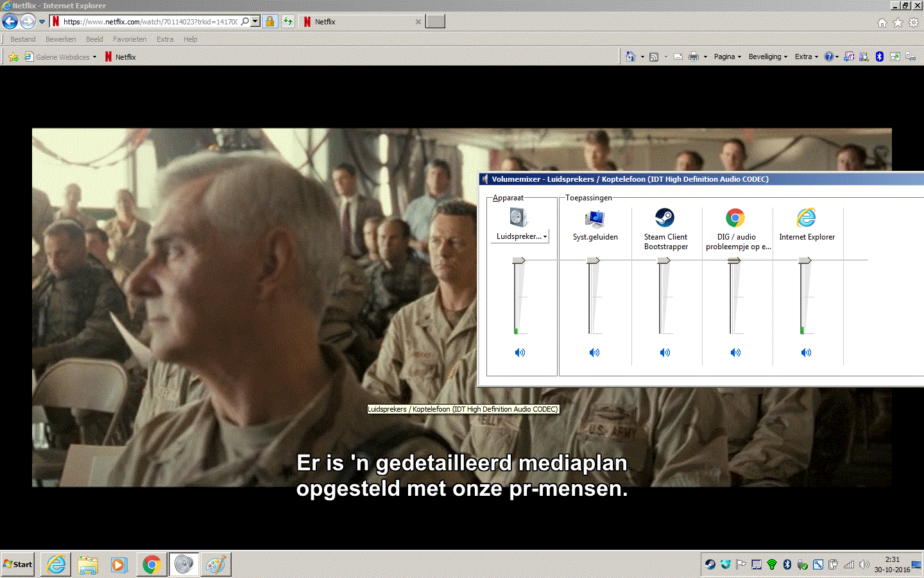Mute the Luidspreker device
This screenshot has width=924, height=578.
520,353
